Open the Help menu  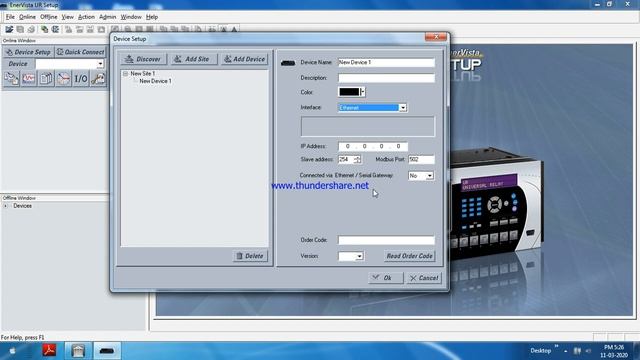[x=152, y=17]
